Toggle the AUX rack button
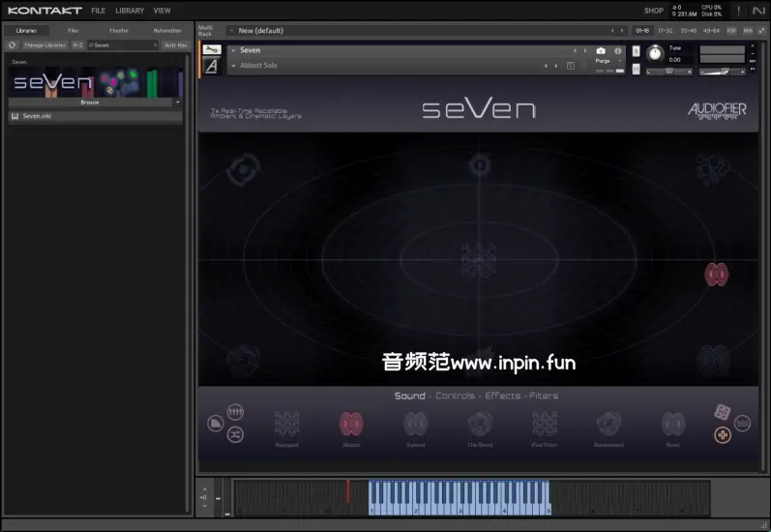This screenshot has width=771, height=532. pos(748,31)
